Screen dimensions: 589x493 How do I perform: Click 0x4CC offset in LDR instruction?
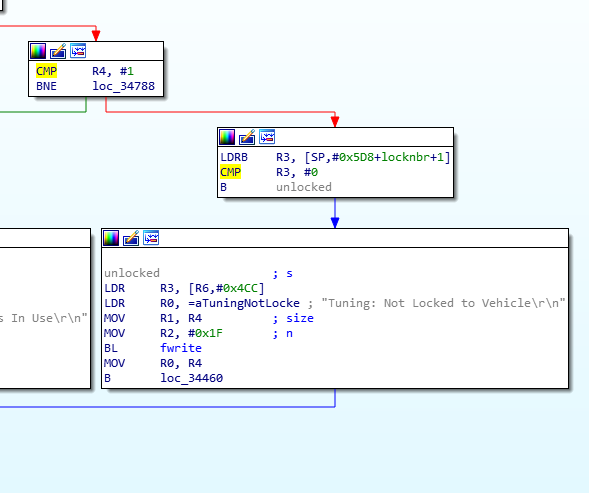240,288
